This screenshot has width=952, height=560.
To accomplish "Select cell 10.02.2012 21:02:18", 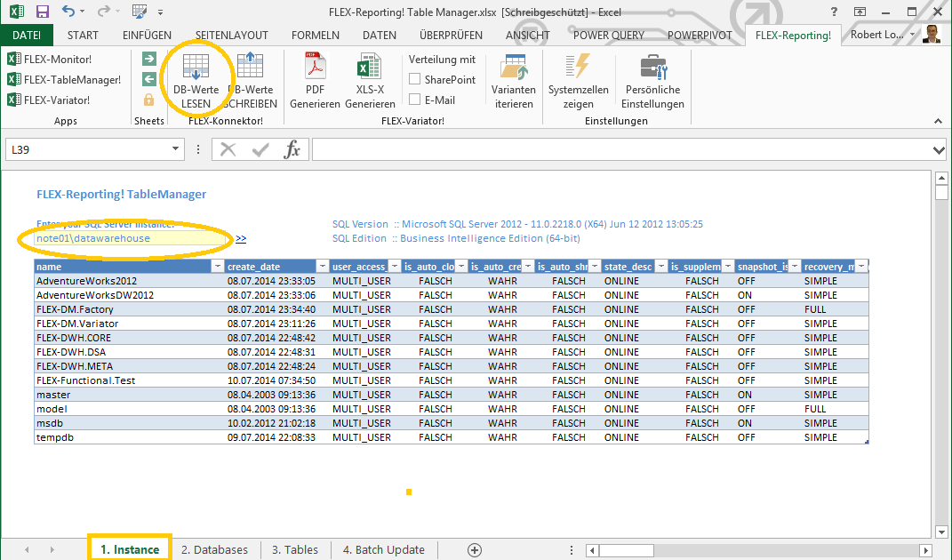I will pyautogui.click(x=276, y=423).
